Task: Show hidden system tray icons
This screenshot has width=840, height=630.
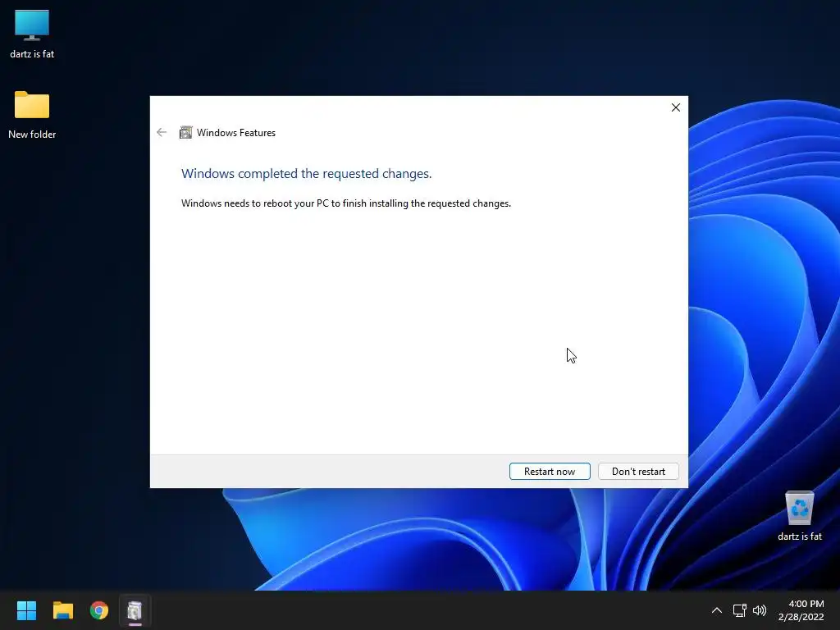Action: click(x=716, y=610)
